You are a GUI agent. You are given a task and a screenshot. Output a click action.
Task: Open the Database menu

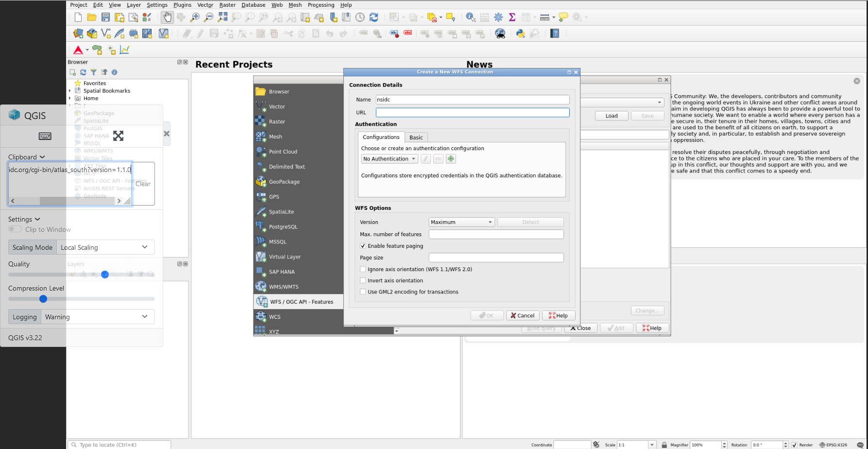[x=253, y=5]
